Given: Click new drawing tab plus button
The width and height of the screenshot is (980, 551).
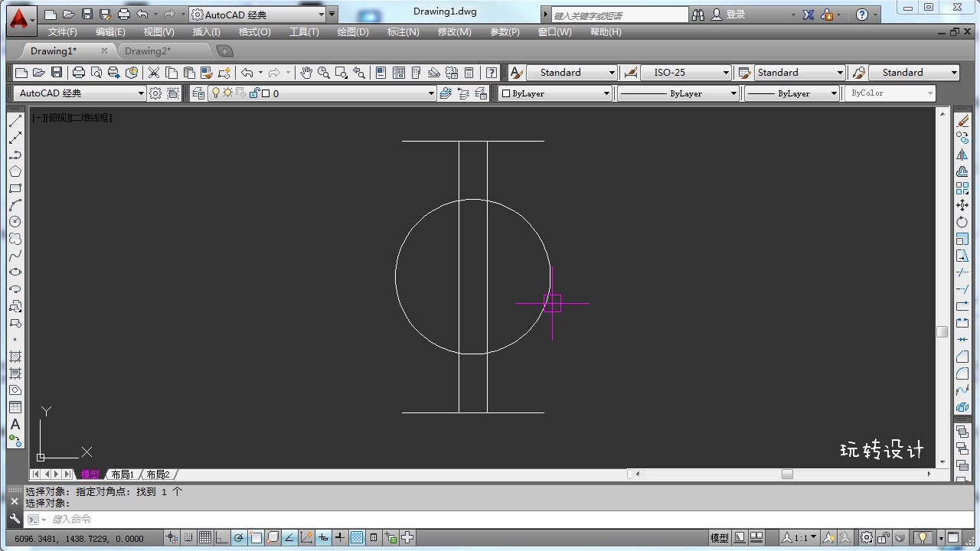Looking at the screenshot, I should (224, 51).
